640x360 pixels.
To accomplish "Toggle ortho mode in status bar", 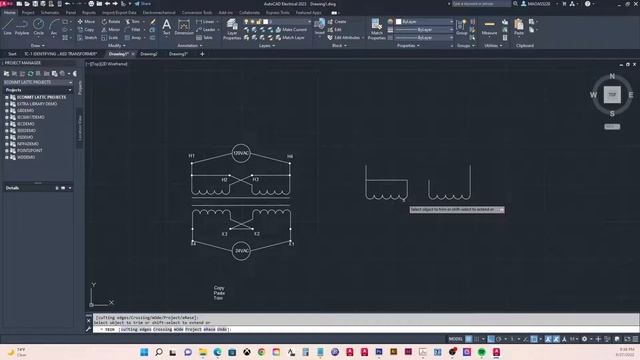I will point(491,339).
